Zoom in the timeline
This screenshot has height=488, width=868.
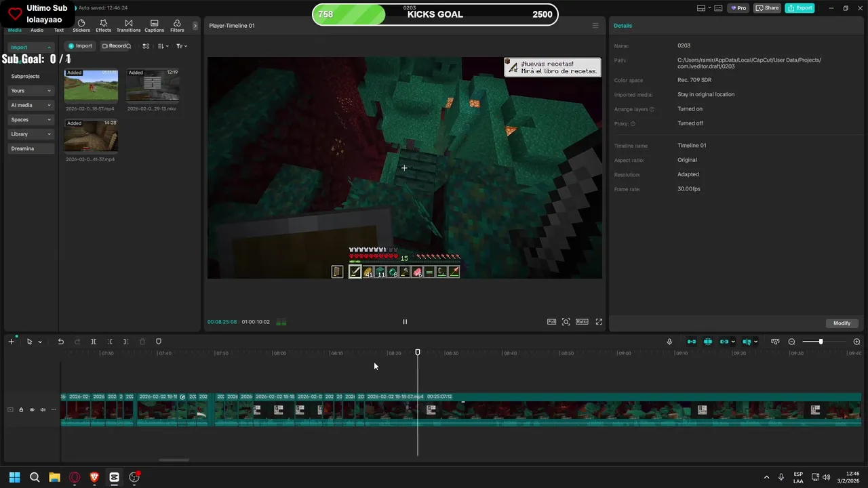[856, 342]
